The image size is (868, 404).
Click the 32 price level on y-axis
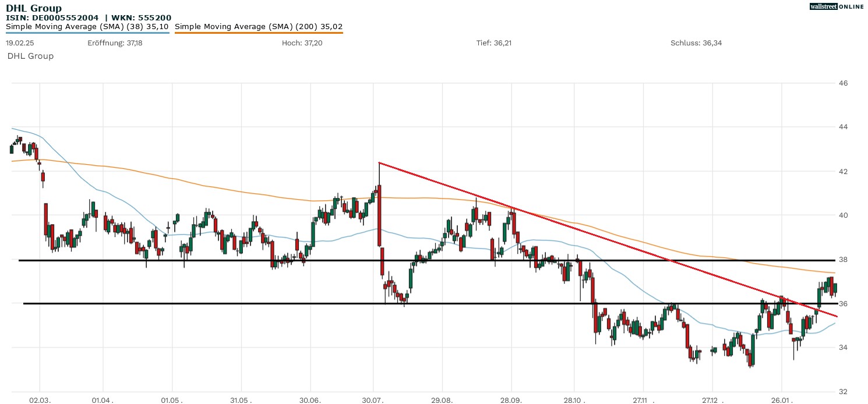pyautogui.click(x=842, y=391)
